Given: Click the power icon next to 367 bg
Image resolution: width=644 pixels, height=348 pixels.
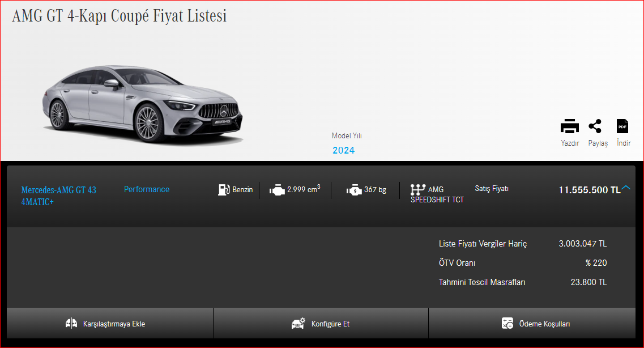Looking at the screenshot, I should [x=354, y=190].
